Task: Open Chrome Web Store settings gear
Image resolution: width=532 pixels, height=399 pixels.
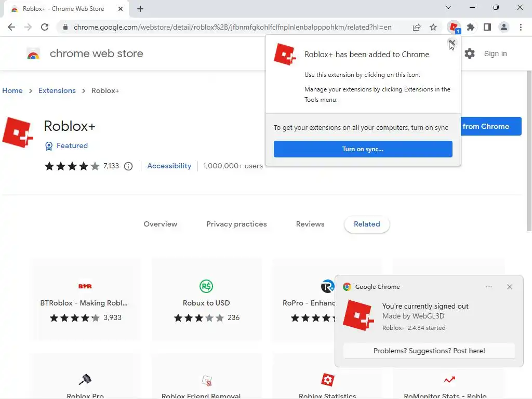Action: pos(470,54)
